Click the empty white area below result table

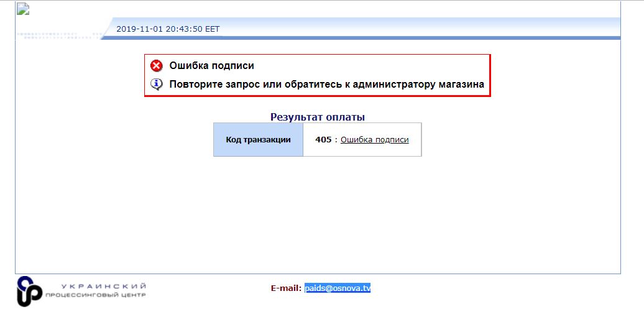(317, 211)
